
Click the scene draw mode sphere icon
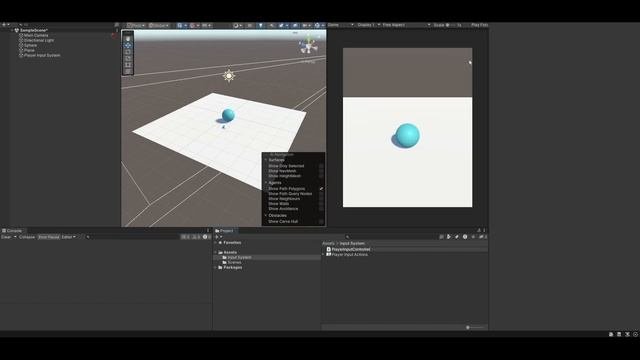tap(236, 25)
